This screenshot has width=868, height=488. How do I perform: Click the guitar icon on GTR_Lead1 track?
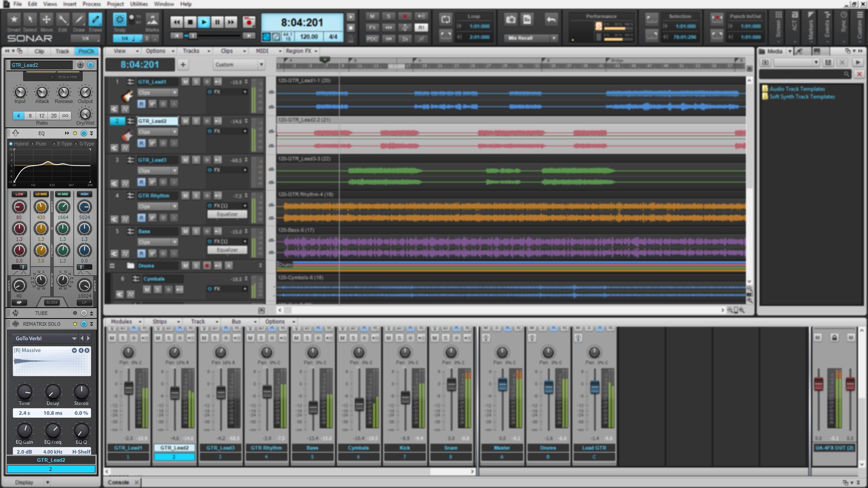point(127,96)
